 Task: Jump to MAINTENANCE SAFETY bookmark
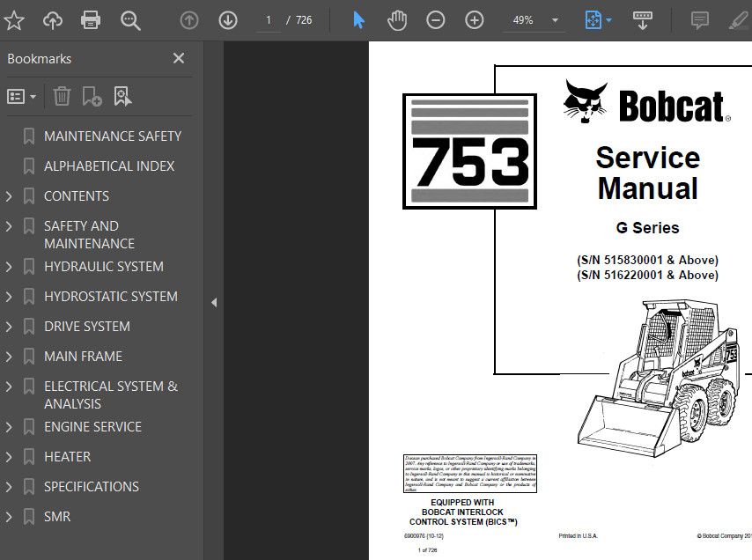point(113,136)
